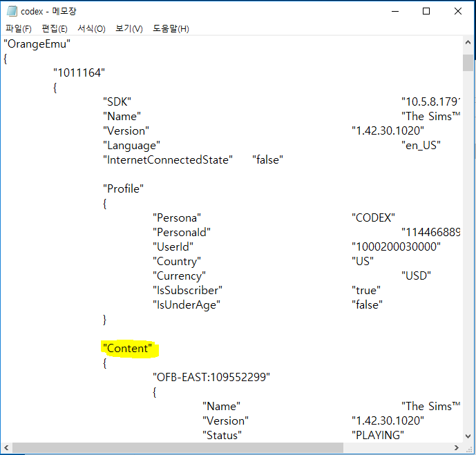Click the "true" value
Viewport: 476px width, 455px height.
[365, 291]
